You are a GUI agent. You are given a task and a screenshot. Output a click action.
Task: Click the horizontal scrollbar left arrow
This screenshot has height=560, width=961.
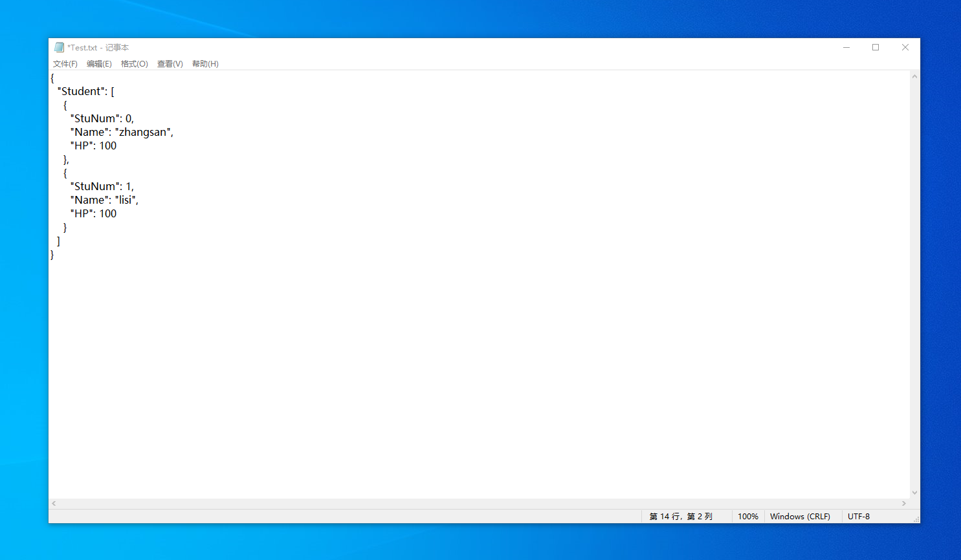coord(54,503)
